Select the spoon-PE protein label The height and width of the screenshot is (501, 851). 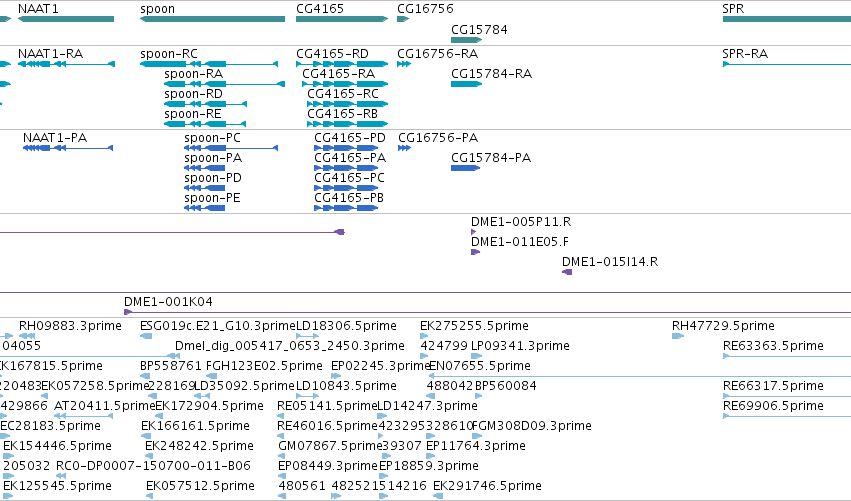tap(212, 198)
